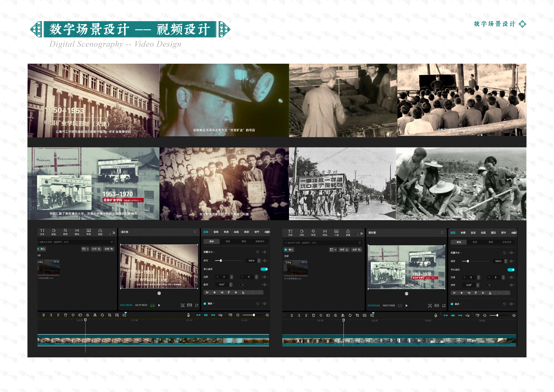Screen dimensions: 554x392
Task: Click the 缩放 scale slider handle in right editor
Action: click(x=468, y=261)
